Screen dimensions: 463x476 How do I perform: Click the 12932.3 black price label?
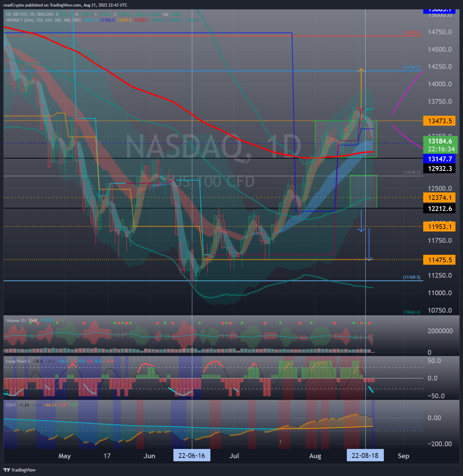click(x=439, y=168)
